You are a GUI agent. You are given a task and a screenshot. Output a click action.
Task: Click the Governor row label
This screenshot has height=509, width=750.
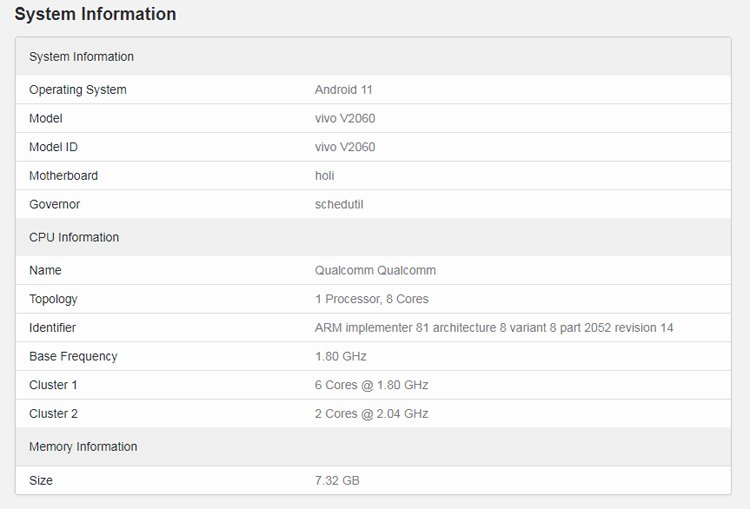click(54, 204)
